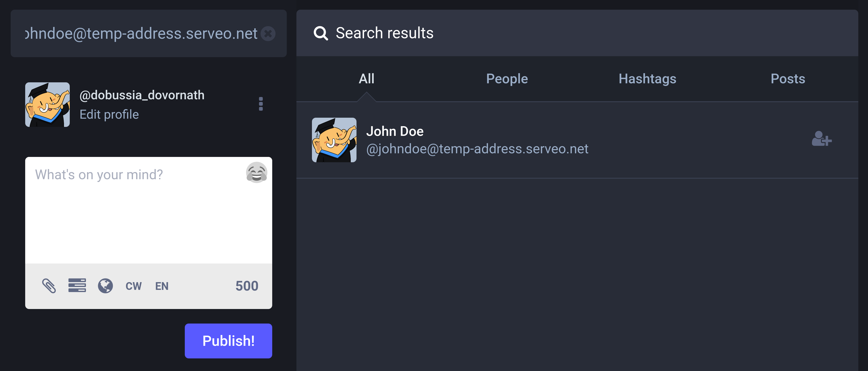Click the CW content warning toggle
868x371 pixels.
(133, 286)
